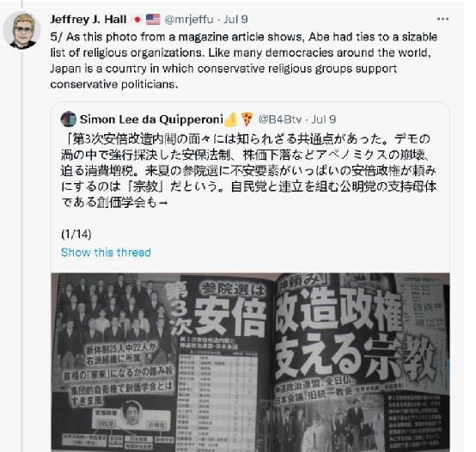Open the Jul 9 timestamp of main tweet
476x452 pixels.
pyautogui.click(x=235, y=20)
